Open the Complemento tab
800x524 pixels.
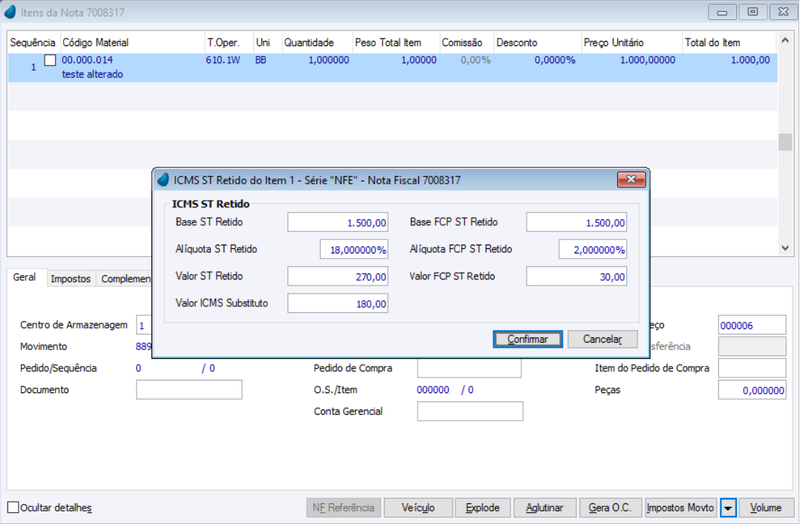126,279
